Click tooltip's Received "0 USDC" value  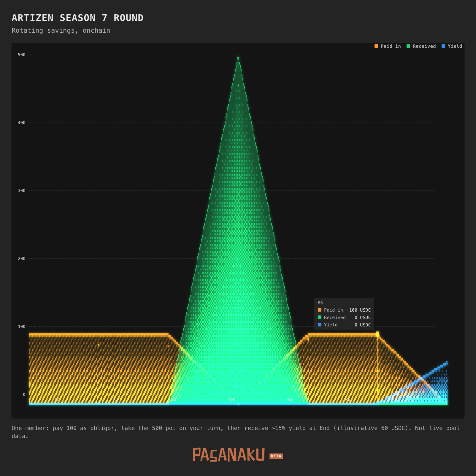pyautogui.click(x=363, y=318)
